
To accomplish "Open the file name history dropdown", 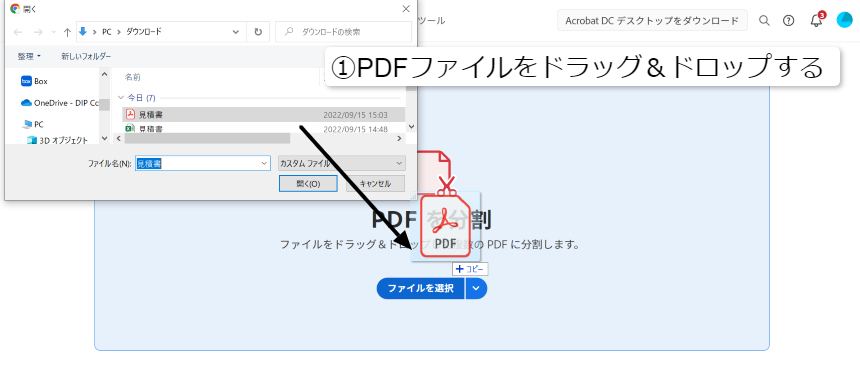I will tap(264, 163).
